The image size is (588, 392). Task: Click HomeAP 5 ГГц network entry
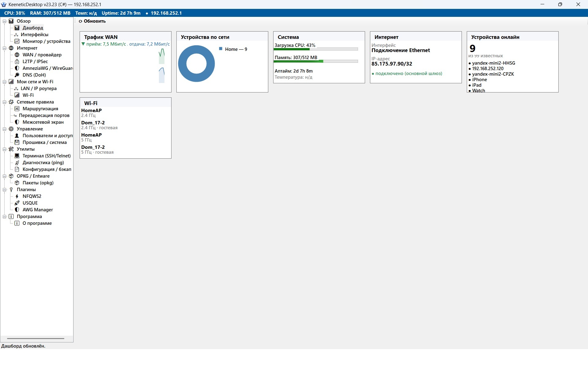point(91,137)
